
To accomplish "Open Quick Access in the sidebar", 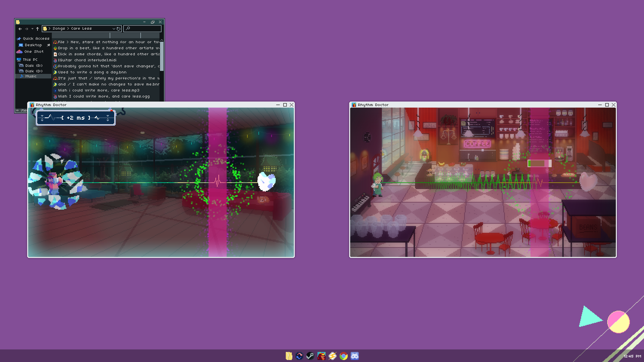I will click(33, 38).
